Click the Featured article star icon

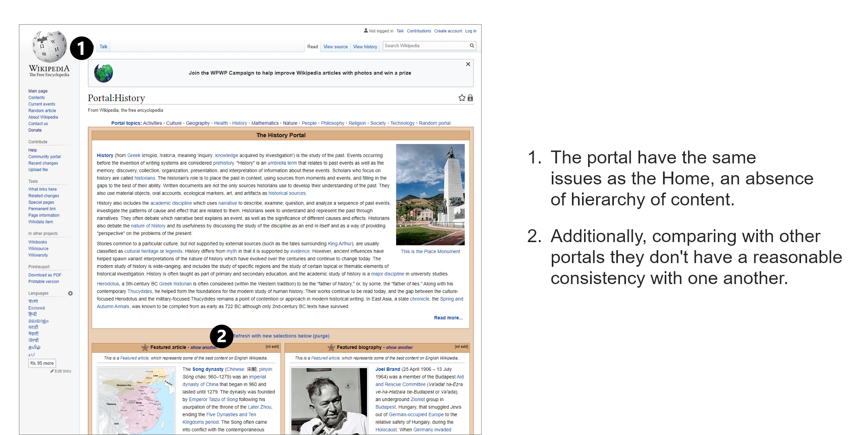145,347
